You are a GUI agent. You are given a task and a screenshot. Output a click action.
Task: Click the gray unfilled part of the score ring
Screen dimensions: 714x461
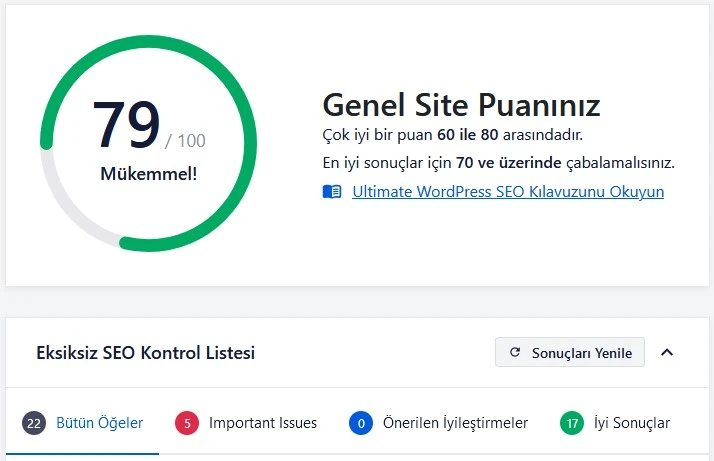62,207
